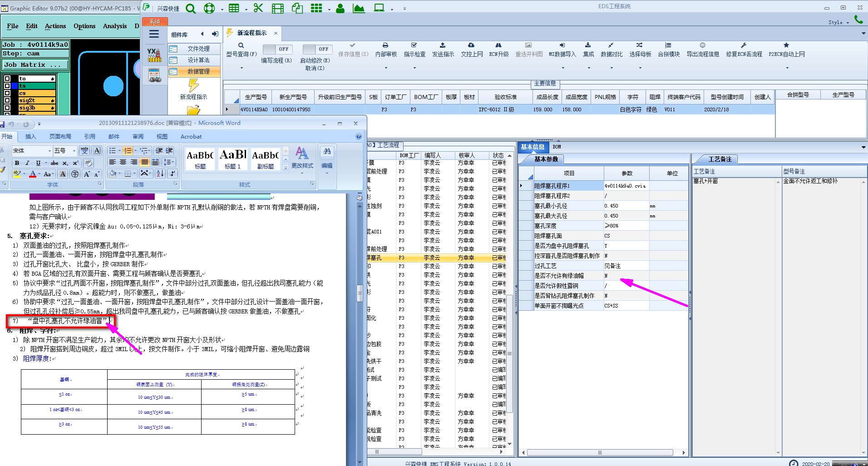Screen dimensions: 868x466
Task: Toggle the checkbox of layer 'cs' in Graphic Editor
Action: click(x=7, y=93)
